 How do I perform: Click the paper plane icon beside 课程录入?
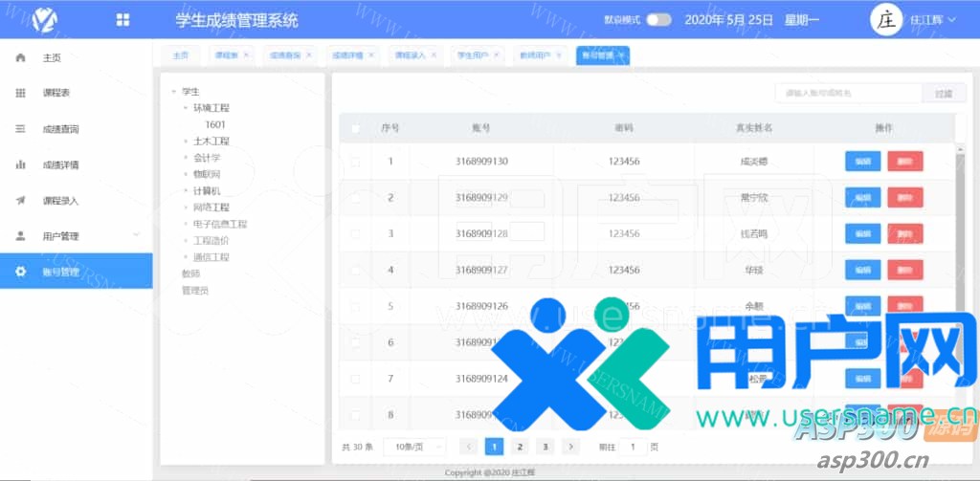pyautogui.click(x=20, y=200)
